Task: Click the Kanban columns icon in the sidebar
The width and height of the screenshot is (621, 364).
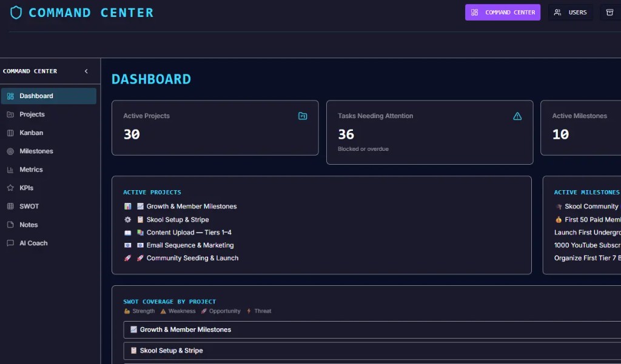Action: [x=10, y=133]
